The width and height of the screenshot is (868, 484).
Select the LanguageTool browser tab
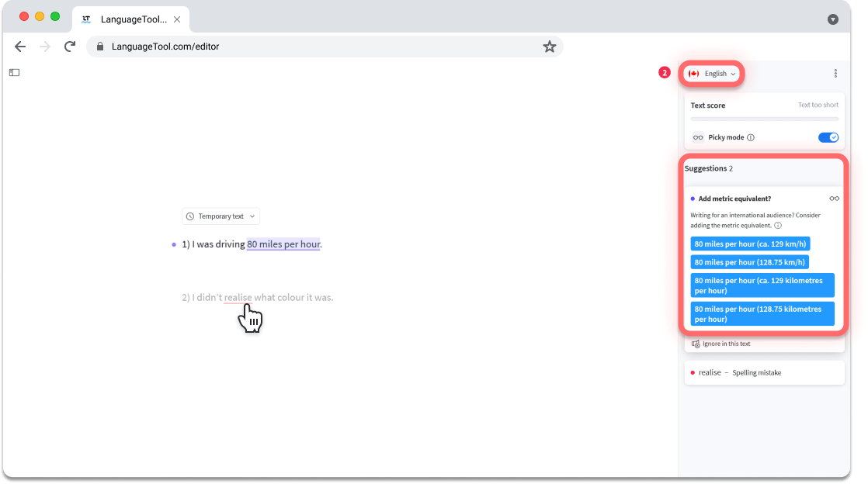coord(131,19)
